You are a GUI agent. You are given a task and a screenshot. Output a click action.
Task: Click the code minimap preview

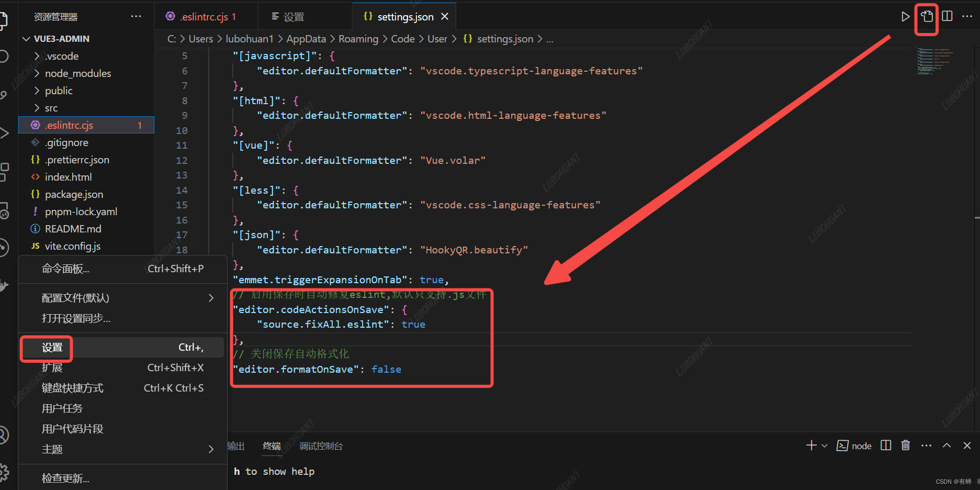[934, 61]
